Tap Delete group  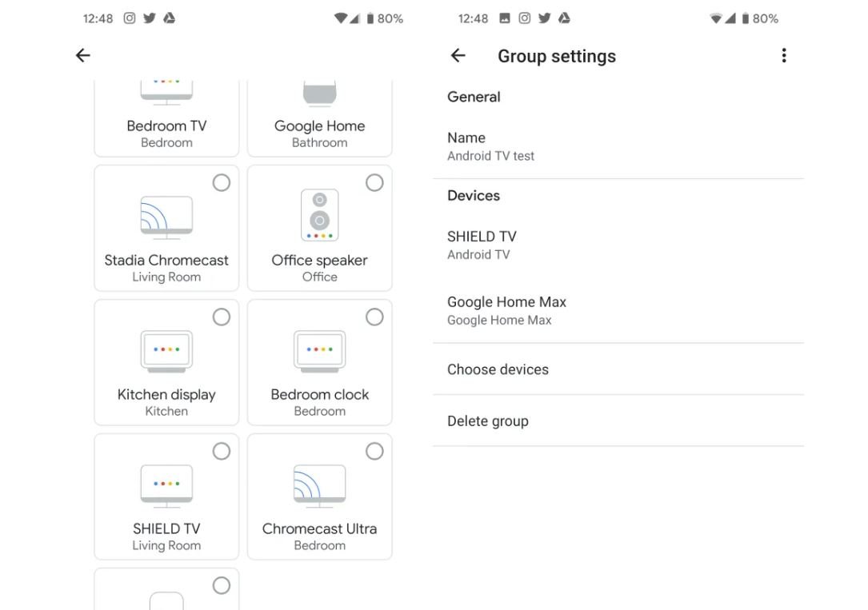tap(488, 421)
